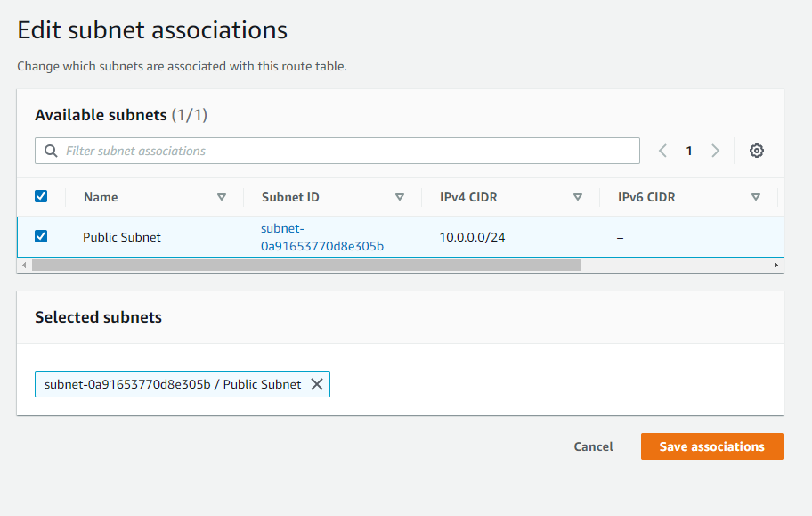The width and height of the screenshot is (812, 516).
Task: Select page number 1
Action: (x=689, y=151)
